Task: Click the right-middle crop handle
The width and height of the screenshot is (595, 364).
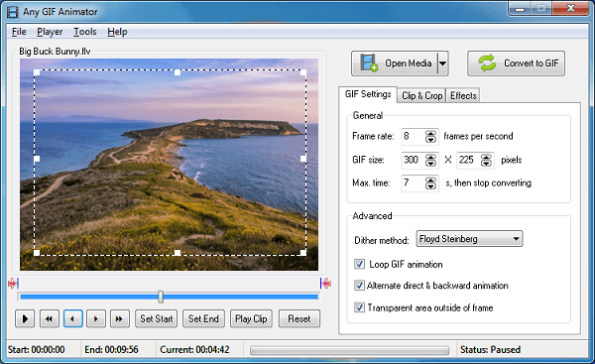Action: tap(303, 159)
